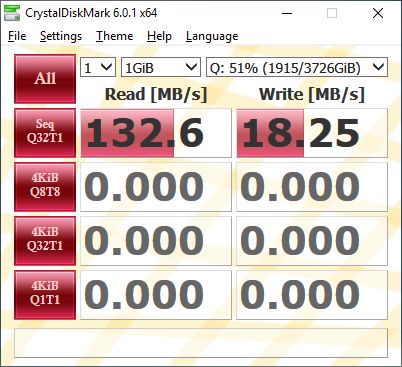Click the Seq read result 132.6

(x=156, y=133)
